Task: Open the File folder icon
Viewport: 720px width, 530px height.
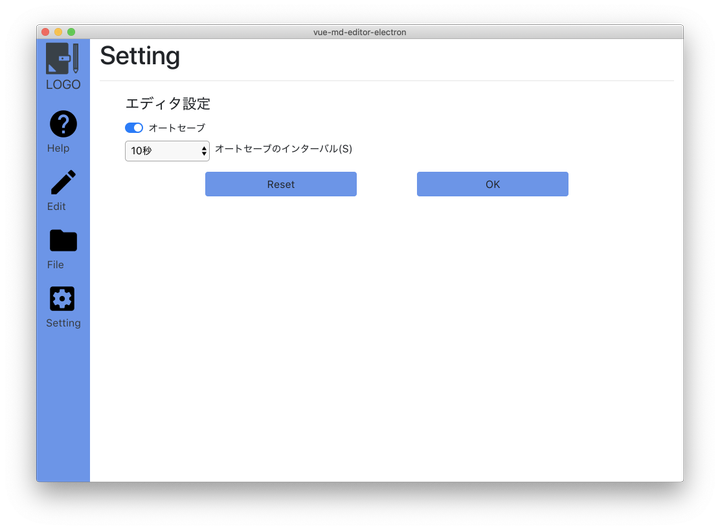Action: [63, 240]
